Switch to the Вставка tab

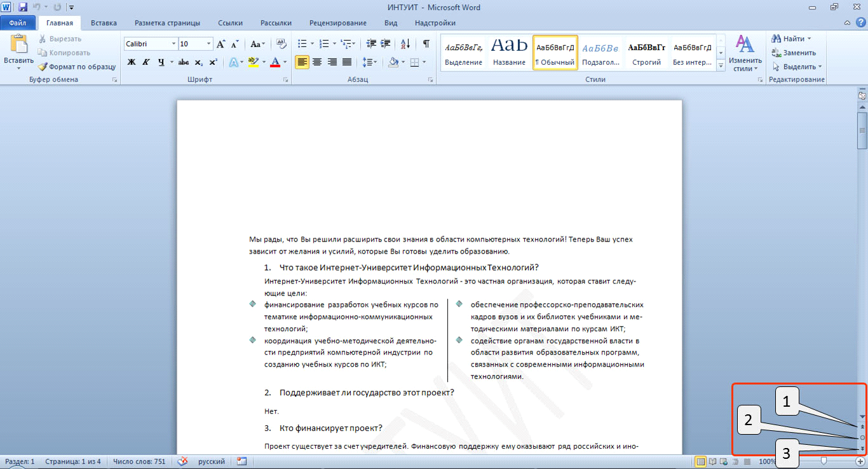[x=104, y=23]
